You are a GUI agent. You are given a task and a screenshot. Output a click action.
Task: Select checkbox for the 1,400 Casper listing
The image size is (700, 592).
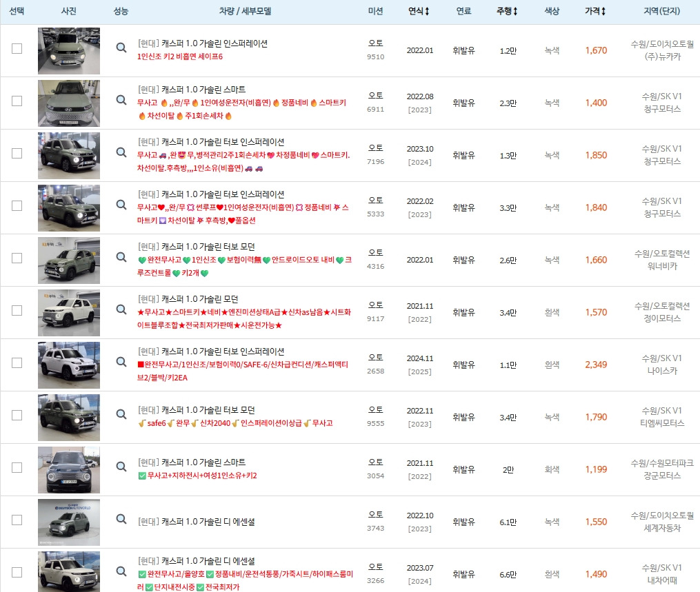[17, 101]
